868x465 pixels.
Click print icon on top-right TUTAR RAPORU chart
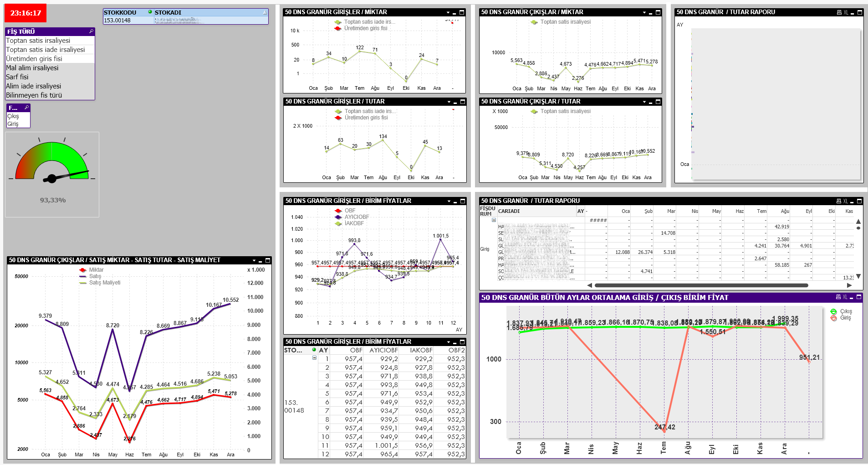pos(839,12)
